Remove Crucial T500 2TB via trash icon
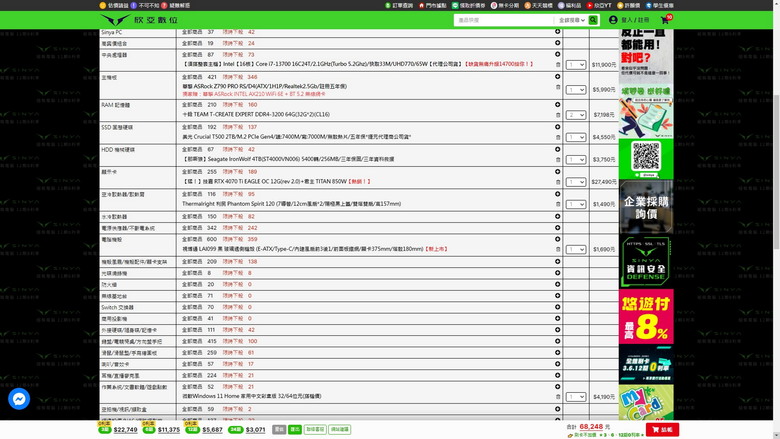Screen dimensions: 780x439 [x=558, y=137]
